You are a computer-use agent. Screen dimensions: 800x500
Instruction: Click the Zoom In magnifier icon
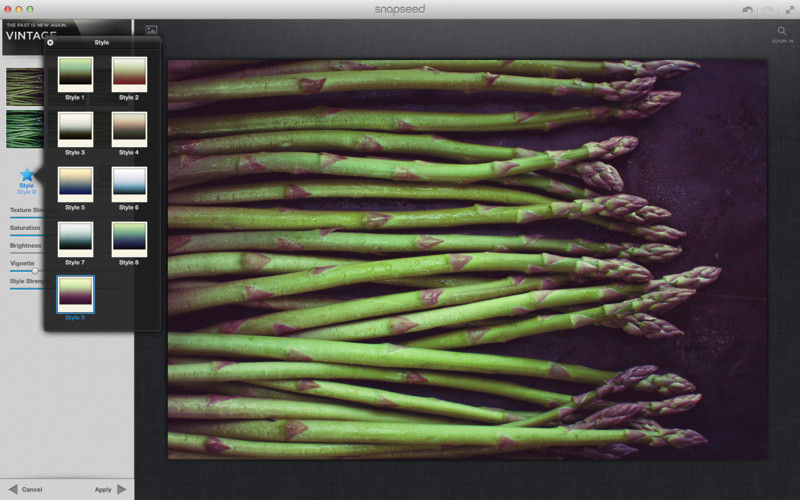782,32
